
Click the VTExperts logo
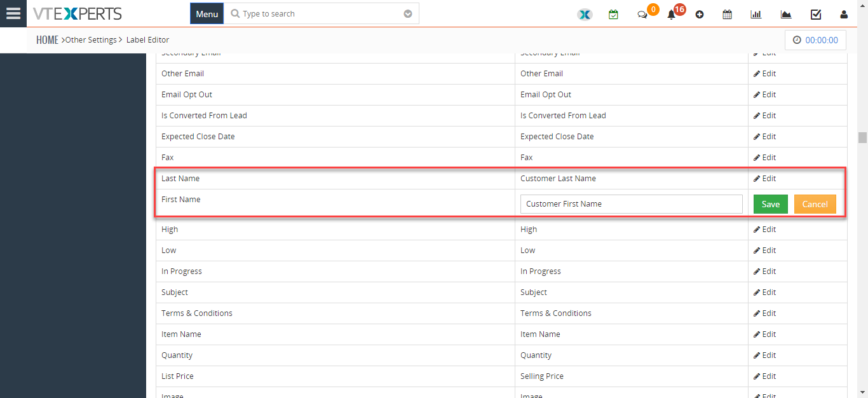pyautogui.click(x=78, y=13)
